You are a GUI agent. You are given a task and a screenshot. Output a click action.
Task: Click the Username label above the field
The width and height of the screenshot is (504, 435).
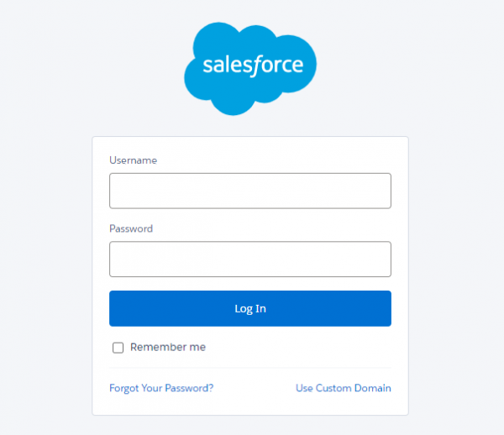[x=133, y=160]
